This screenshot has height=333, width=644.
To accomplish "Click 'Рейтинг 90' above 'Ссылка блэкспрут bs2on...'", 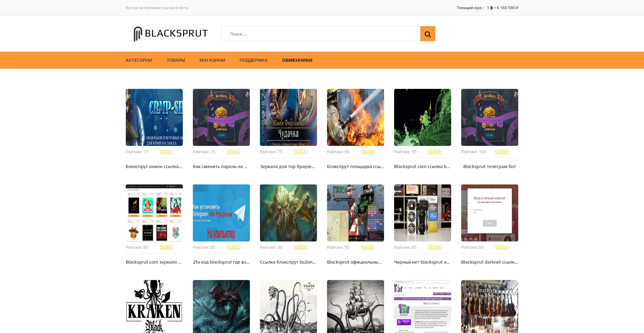I will pos(271,247).
